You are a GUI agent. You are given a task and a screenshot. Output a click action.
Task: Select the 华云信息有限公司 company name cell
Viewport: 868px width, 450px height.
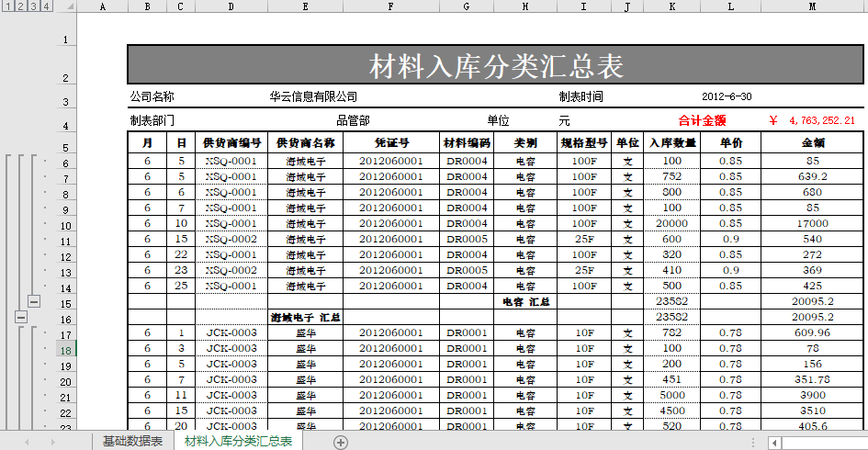[312, 96]
